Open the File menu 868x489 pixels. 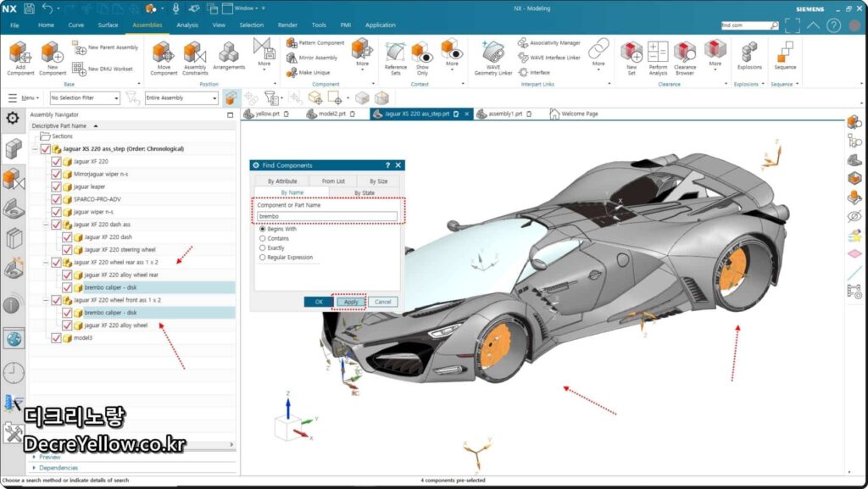coord(14,25)
